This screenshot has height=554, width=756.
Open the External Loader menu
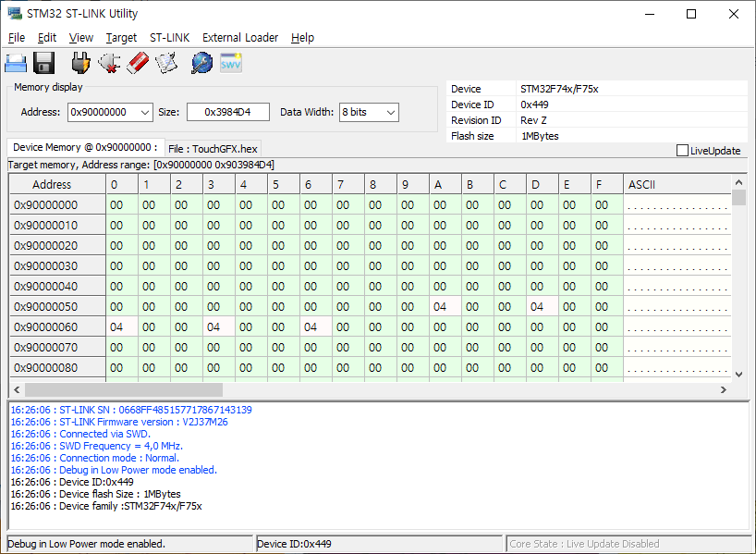tap(240, 38)
